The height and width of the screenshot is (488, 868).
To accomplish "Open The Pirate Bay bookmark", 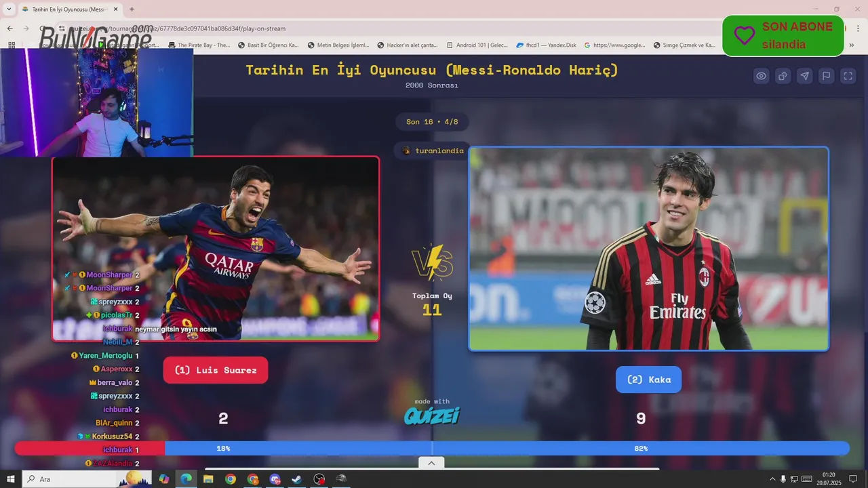I will 198,45.
